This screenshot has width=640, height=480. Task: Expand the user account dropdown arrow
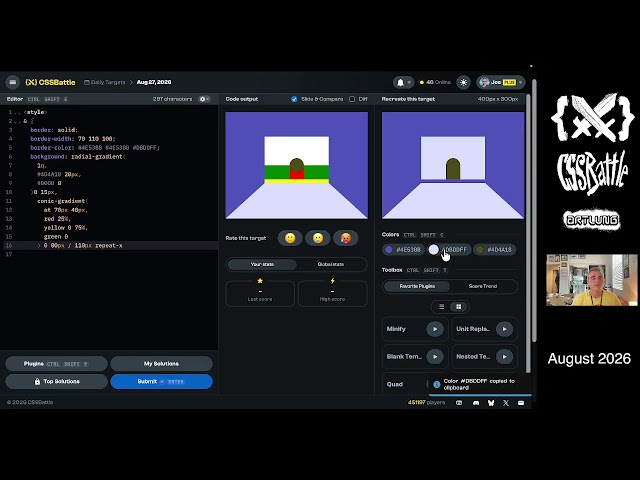tap(520, 82)
